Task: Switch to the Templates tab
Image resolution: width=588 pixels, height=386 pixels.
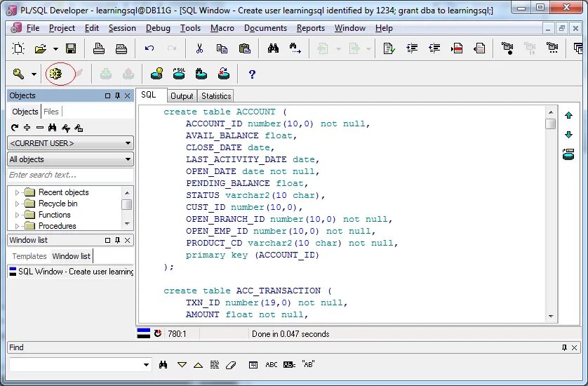Action: [x=29, y=256]
